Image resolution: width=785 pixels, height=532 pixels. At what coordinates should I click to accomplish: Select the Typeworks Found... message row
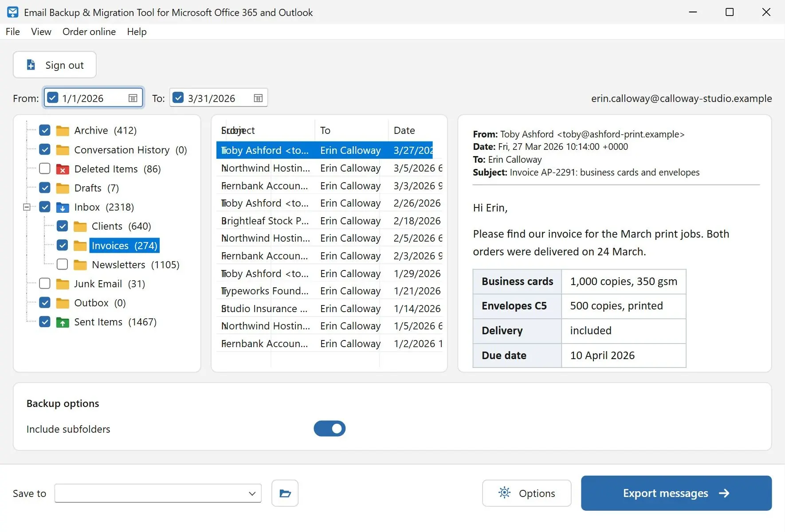coord(329,291)
